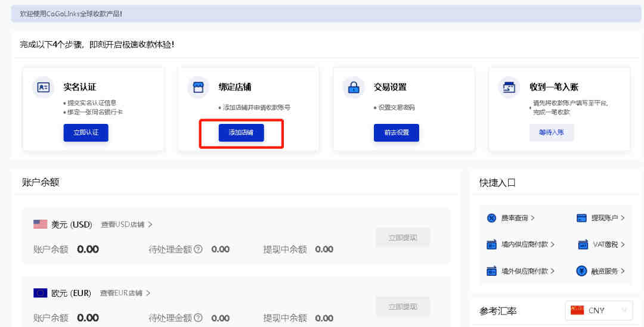Click the 待处理金额 help icon in EUR row
This screenshot has width=644, height=327.
coord(198,317)
